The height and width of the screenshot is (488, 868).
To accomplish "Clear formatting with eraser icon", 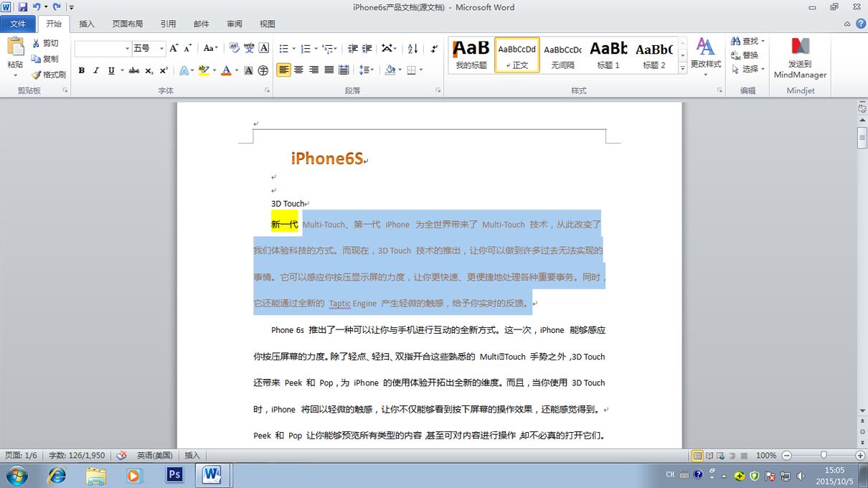I will click(x=235, y=49).
